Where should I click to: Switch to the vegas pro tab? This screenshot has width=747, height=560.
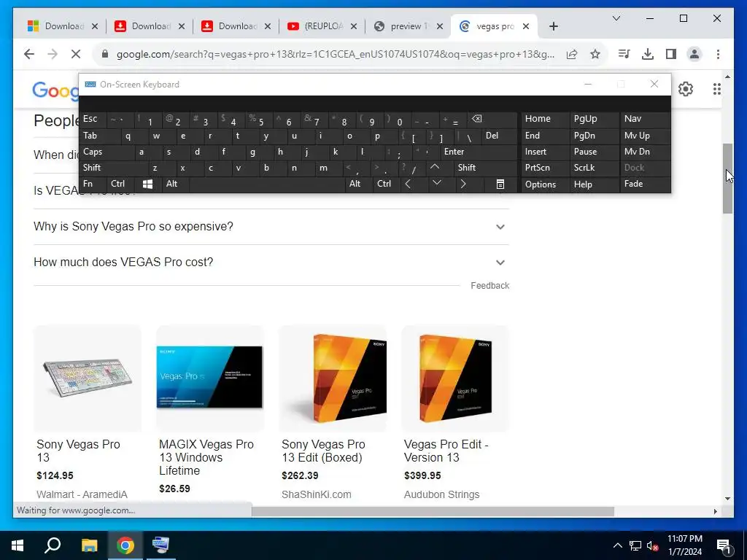click(x=494, y=26)
